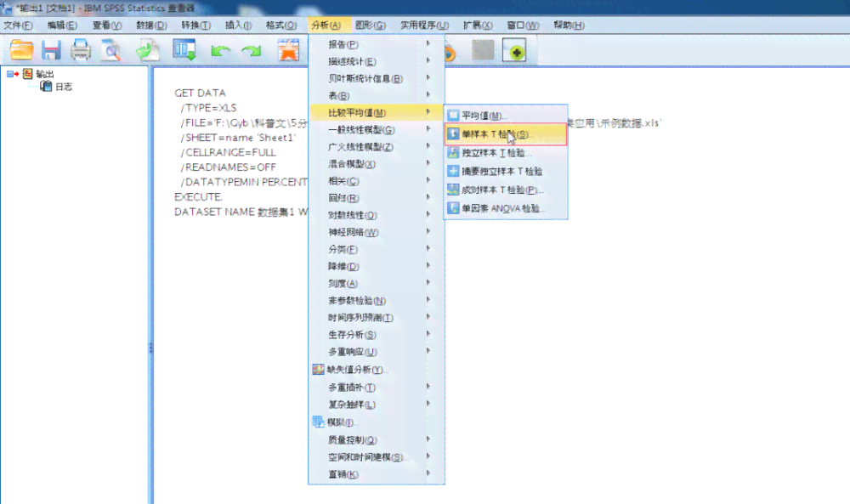Select 复杂抽样(L) menu entry

(x=377, y=405)
